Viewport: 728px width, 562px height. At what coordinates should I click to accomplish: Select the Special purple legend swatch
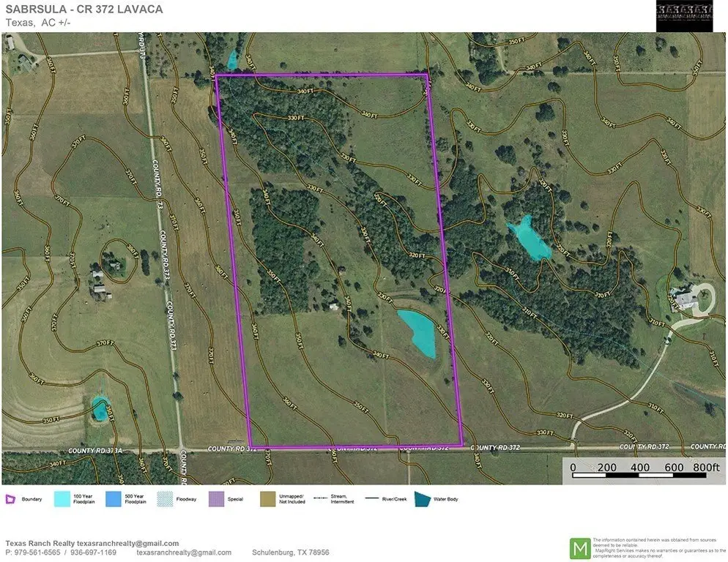[x=218, y=499]
